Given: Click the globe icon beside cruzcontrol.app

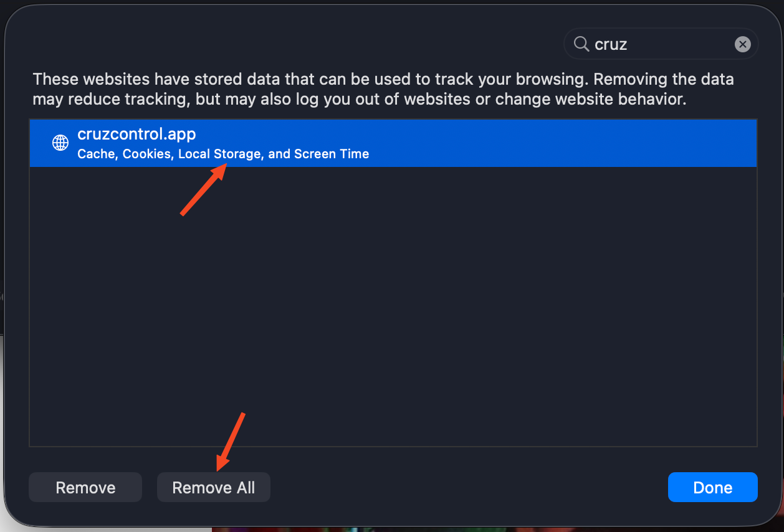Looking at the screenshot, I should pyautogui.click(x=60, y=143).
